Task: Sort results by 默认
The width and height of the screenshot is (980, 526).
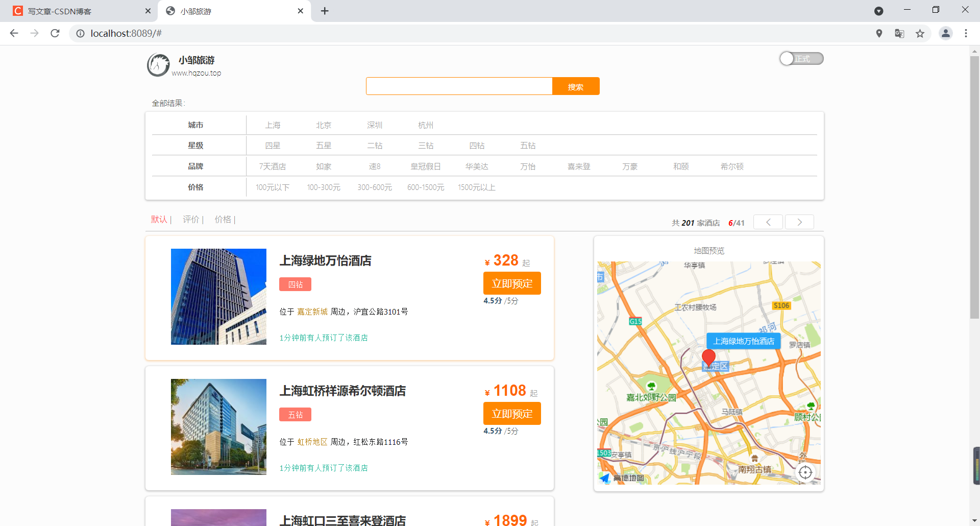Action: 159,219
